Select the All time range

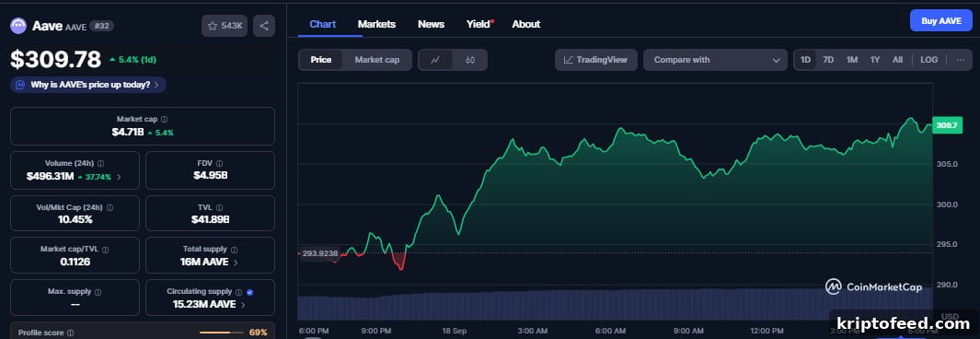point(897,60)
